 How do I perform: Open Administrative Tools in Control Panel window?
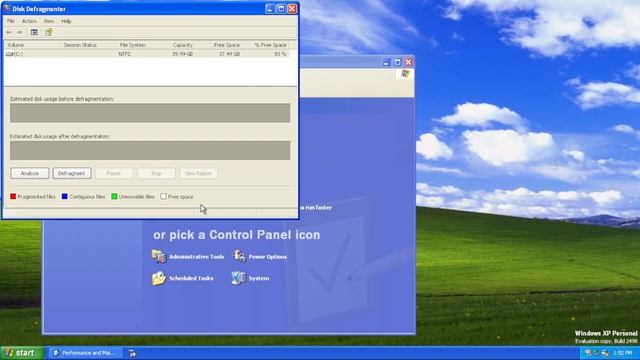[x=188, y=257]
